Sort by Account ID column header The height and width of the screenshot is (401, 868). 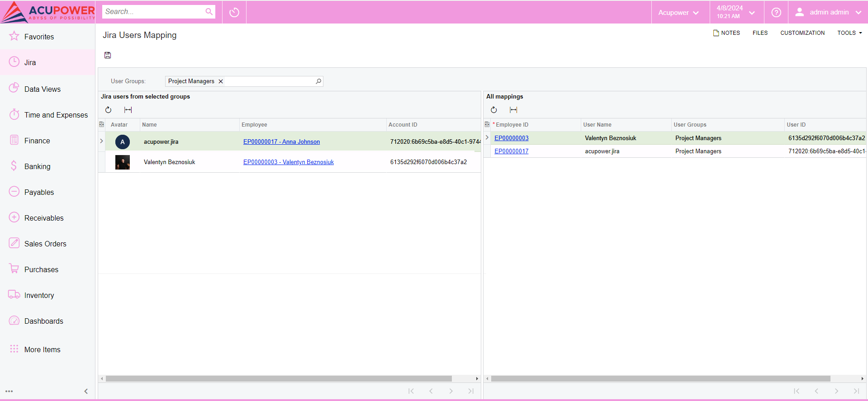point(433,125)
